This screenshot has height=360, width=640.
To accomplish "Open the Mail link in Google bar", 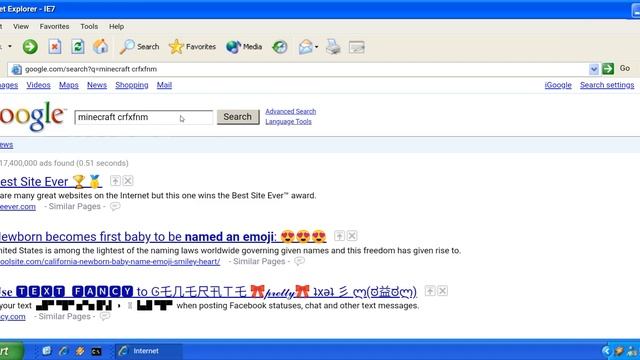I will point(164,85).
